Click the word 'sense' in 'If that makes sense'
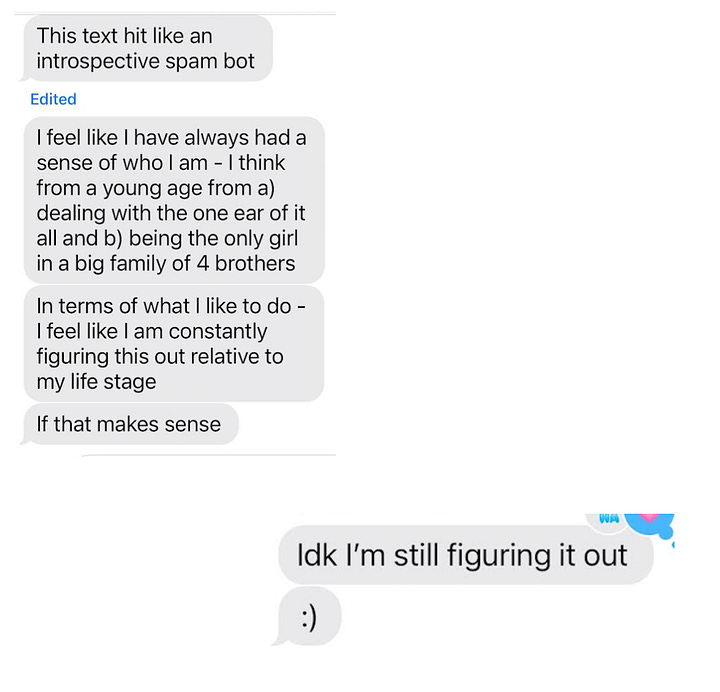 click(192, 424)
